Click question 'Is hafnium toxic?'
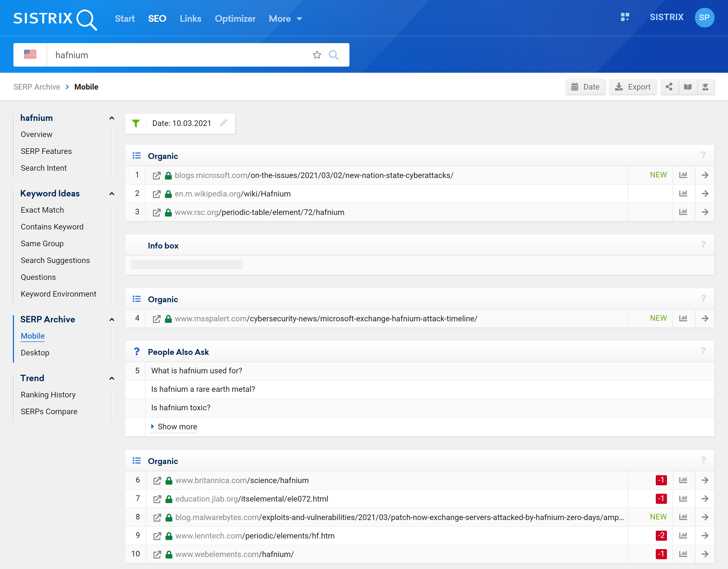The width and height of the screenshot is (728, 569). pos(181,408)
